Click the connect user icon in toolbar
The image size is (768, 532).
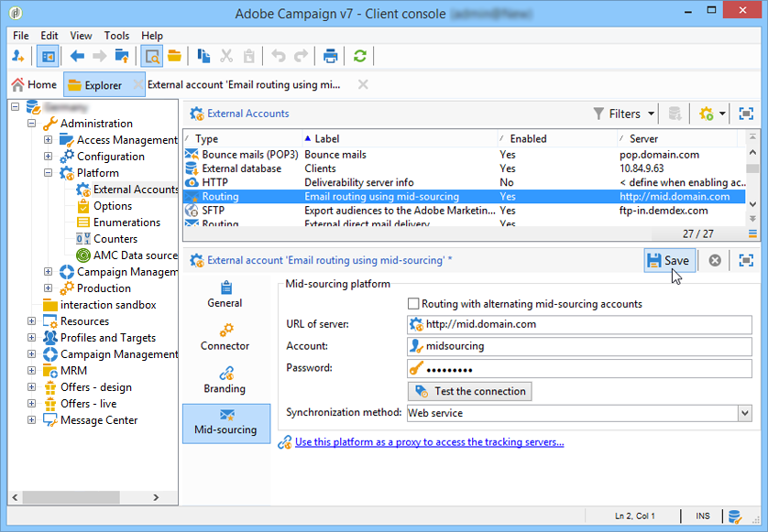pyautogui.click(x=18, y=56)
